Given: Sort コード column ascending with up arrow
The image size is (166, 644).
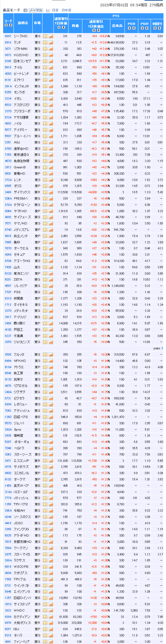Looking at the screenshot, I should tap(7, 25).
